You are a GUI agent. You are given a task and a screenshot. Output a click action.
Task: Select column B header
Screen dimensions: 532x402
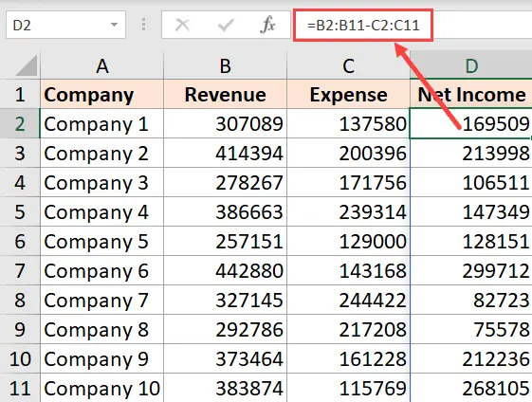pyautogui.click(x=226, y=65)
